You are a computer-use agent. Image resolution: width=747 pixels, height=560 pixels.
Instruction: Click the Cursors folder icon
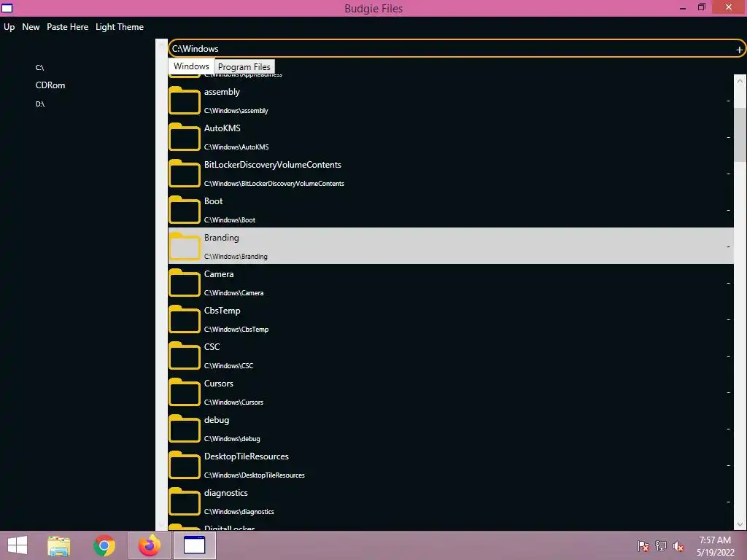(185, 392)
